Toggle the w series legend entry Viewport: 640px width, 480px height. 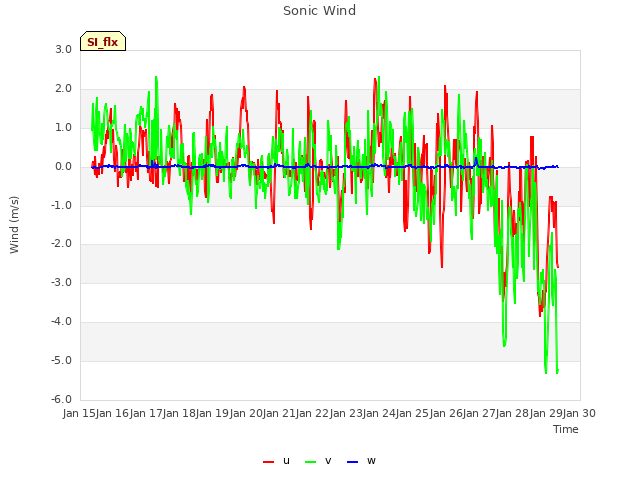[x=361, y=461]
